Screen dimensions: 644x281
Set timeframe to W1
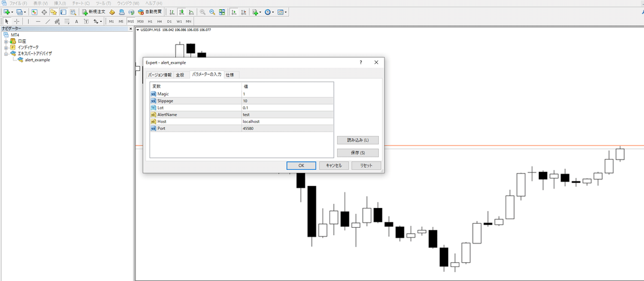coord(179,21)
